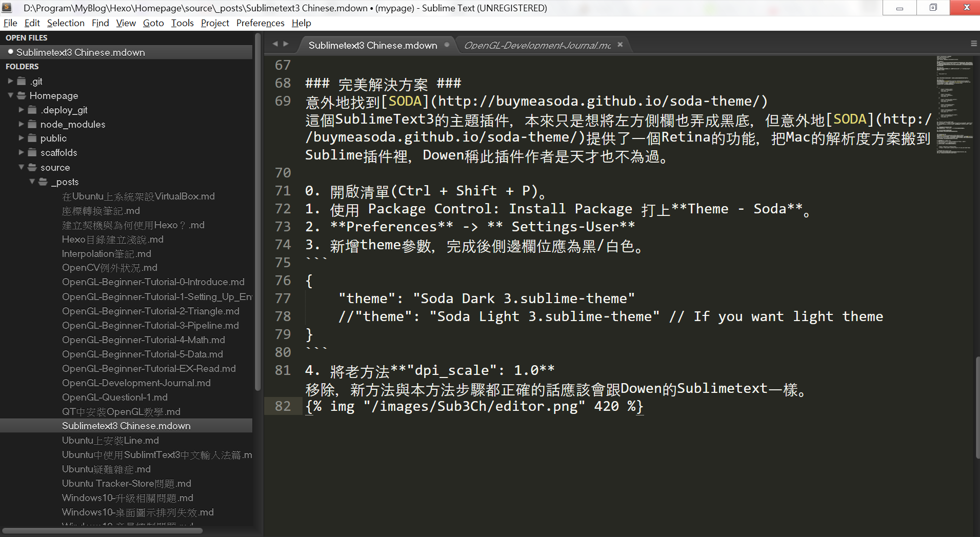
Task: Select Sublimetext3 Chinese.mdown in Open Files
Action: point(126,52)
